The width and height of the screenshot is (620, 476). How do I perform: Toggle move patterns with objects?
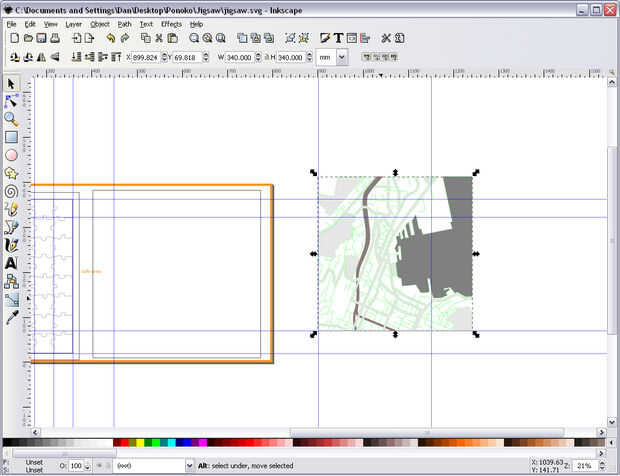394,57
